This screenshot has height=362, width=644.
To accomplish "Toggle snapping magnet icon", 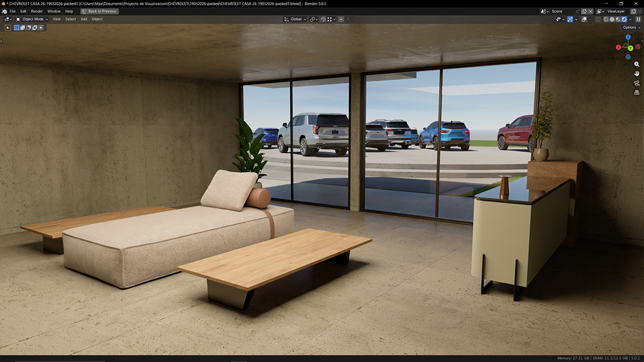I will click(324, 19).
